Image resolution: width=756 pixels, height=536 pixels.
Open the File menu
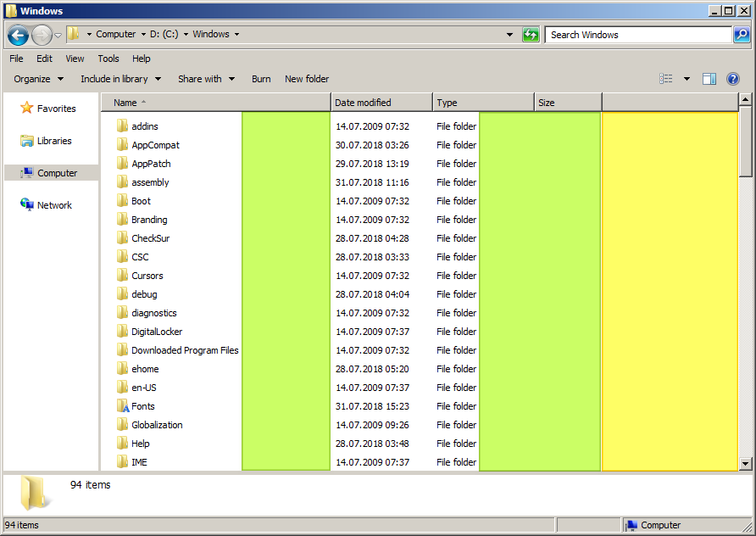coord(16,59)
